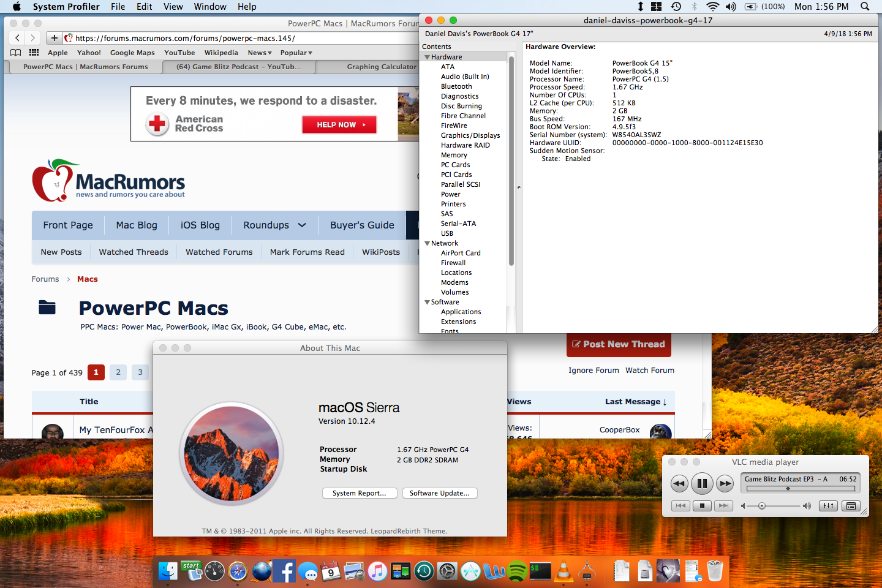
Task: Select AirPort Card under Network
Action: pyautogui.click(x=461, y=253)
